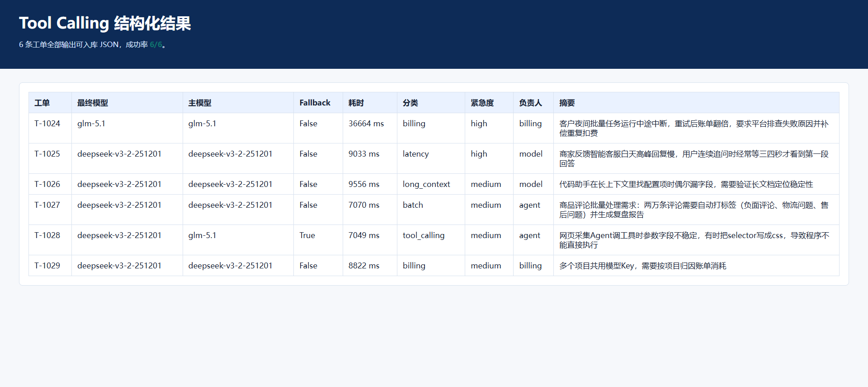This screenshot has width=868, height=387.
Task: Click main model 'deepseek-v3-2-251201' in row T-1029
Action: 231,266
